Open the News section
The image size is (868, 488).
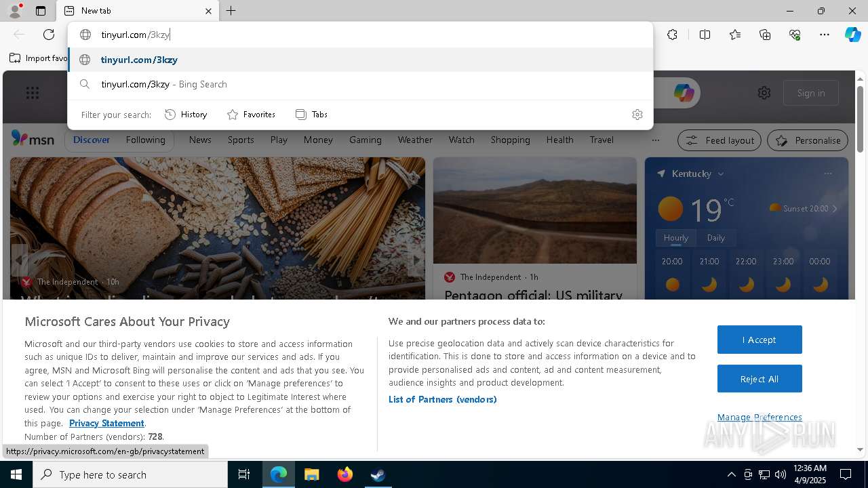[200, 140]
